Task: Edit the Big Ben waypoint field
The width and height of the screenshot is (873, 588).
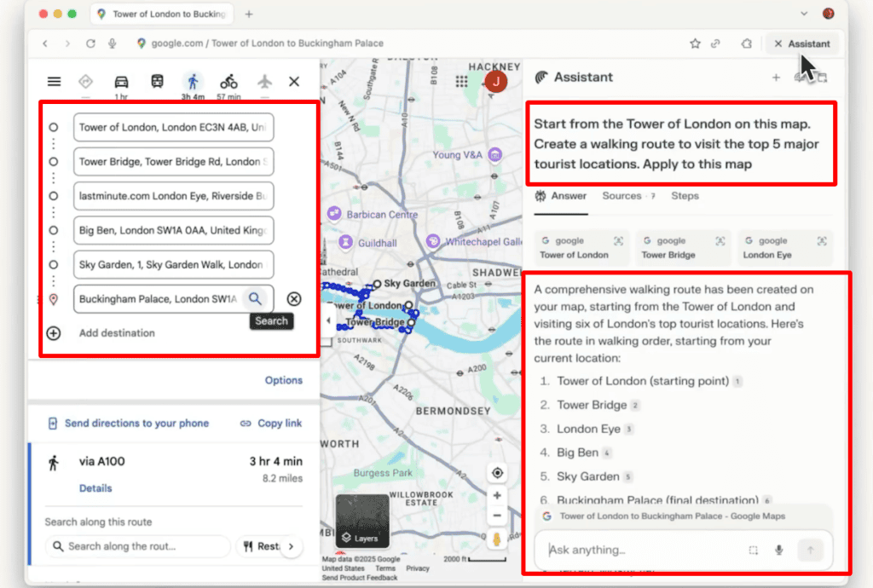Action: click(173, 230)
